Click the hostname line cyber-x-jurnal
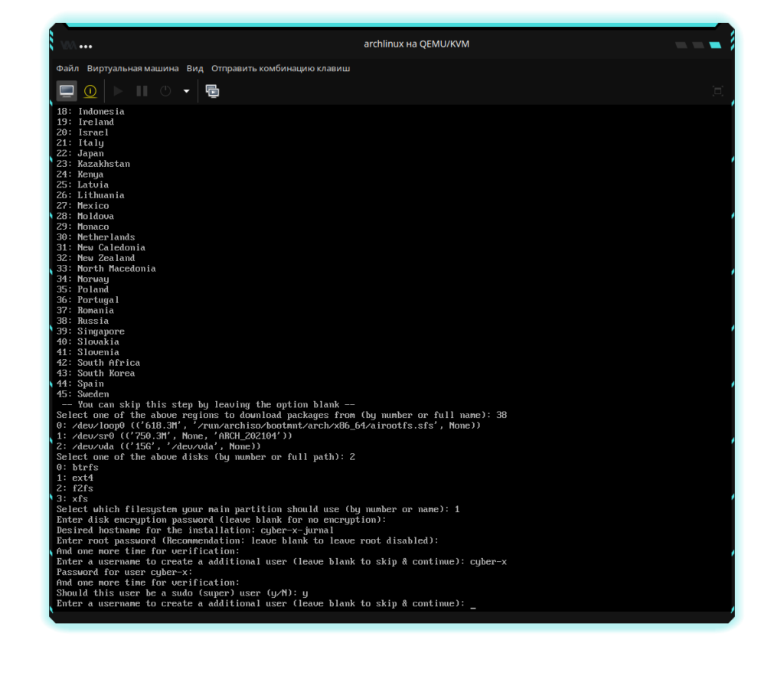This screenshot has height=679, width=784. click(x=195, y=530)
